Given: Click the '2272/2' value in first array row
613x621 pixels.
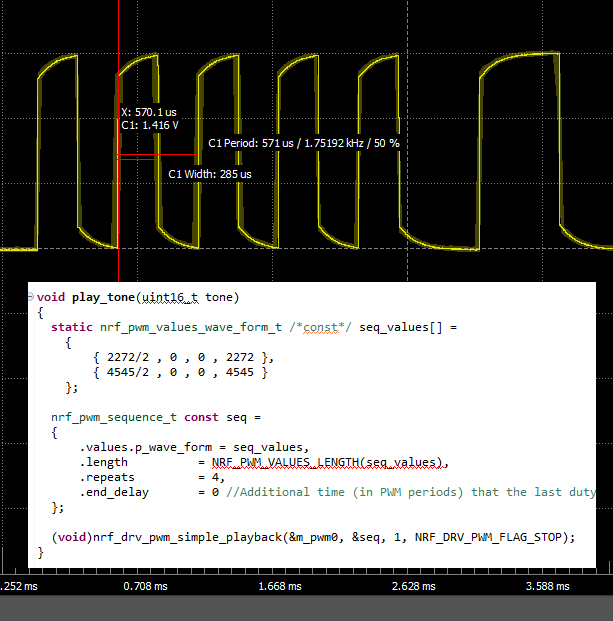Looking at the screenshot, I should point(128,357).
